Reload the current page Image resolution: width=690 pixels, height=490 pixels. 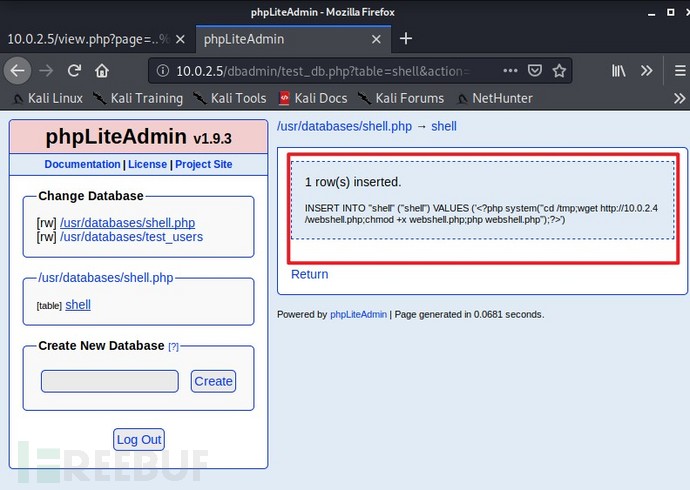(74, 70)
